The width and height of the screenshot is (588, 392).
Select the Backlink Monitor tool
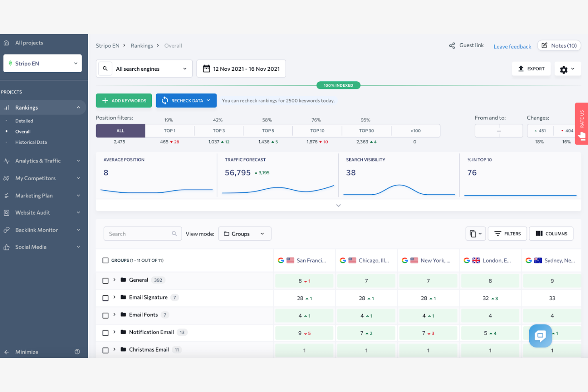(36, 230)
